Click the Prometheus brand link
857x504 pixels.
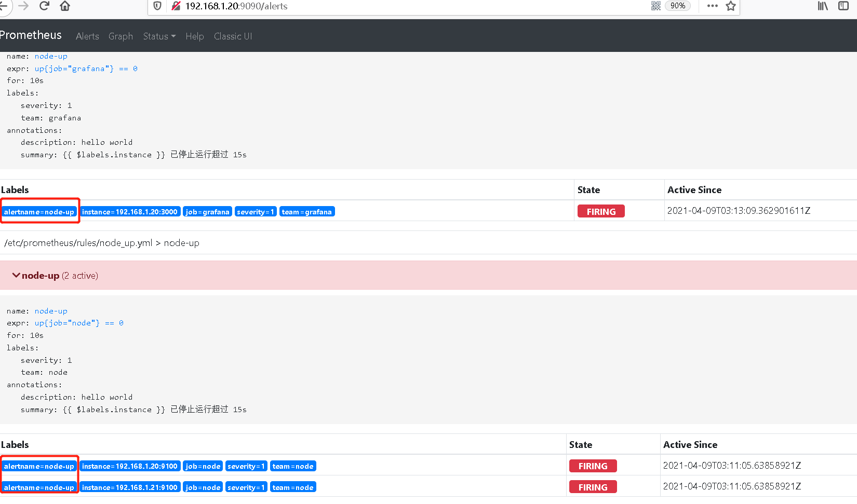pos(31,35)
